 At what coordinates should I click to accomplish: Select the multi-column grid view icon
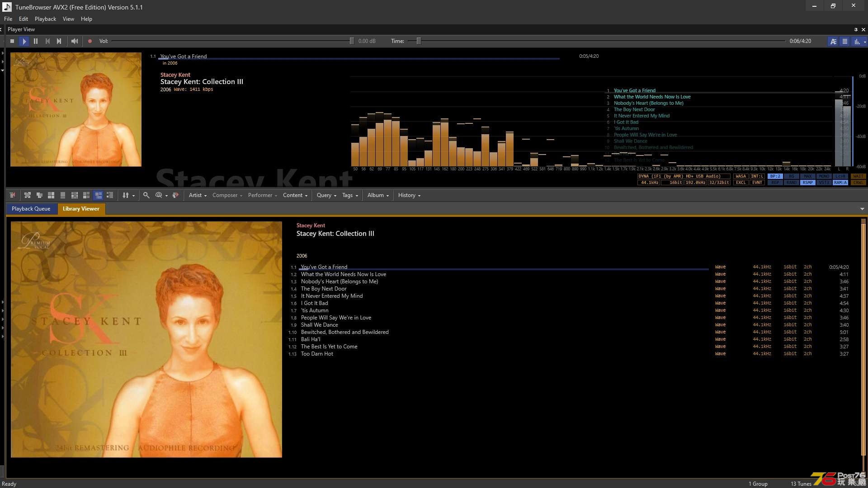tap(75, 195)
